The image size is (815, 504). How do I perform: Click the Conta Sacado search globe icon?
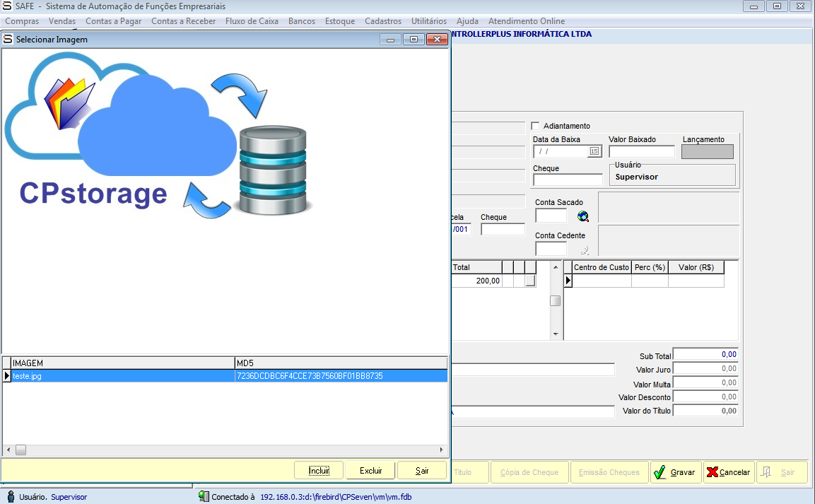[x=582, y=216]
